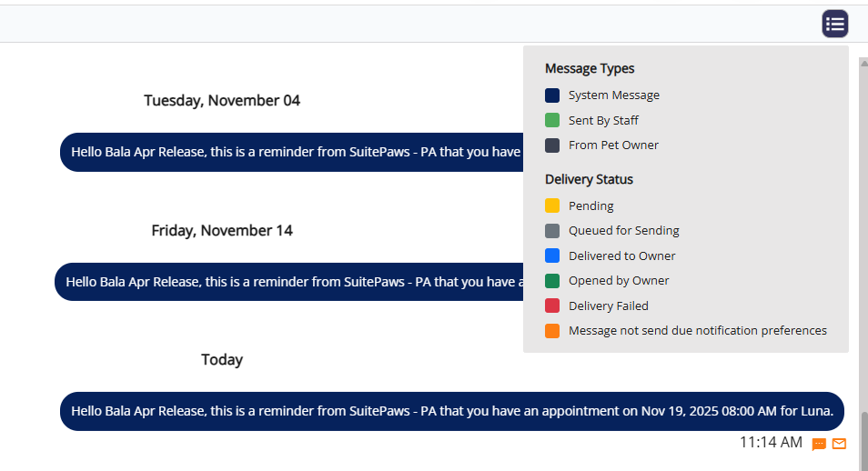Image resolution: width=868 pixels, height=471 pixels.
Task: Click the From Pet Owner dark swatch
Action: click(552, 145)
